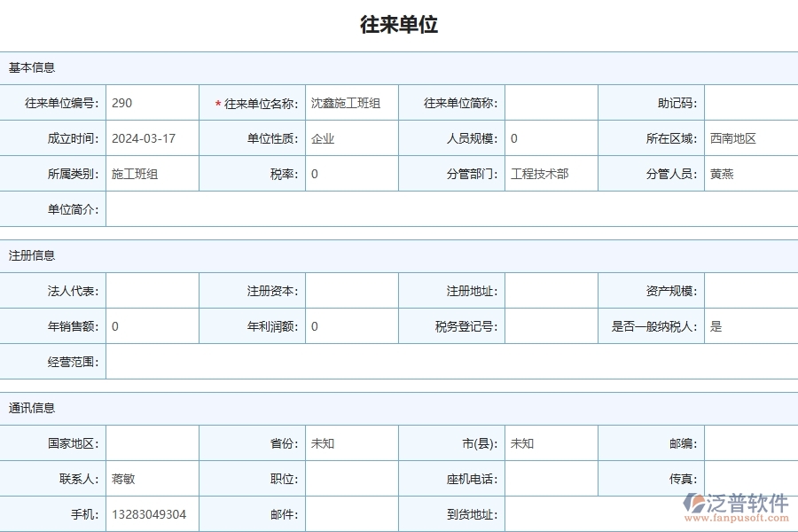Click the 成立时间 date field 2024-03-17
The image size is (798, 532).
(x=151, y=138)
